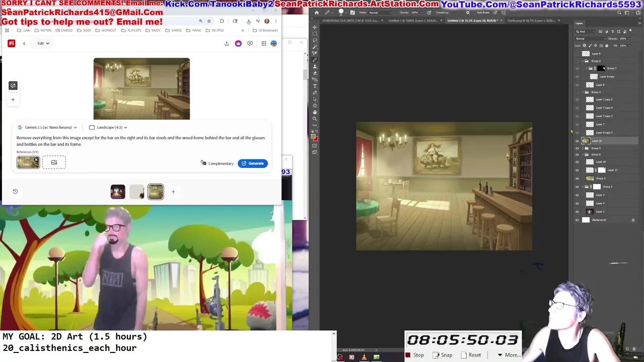Open the Gemini 2.5 model dropdown
The width and height of the screenshot is (644, 362).
click(48, 127)
